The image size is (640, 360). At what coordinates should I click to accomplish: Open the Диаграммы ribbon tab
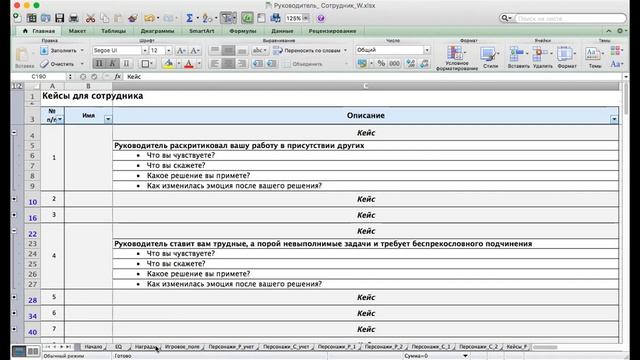point(157,31)
